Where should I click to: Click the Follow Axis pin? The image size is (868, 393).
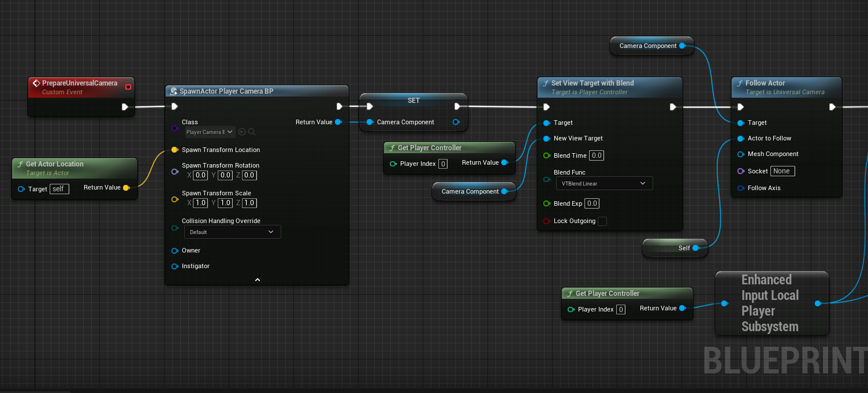(x=740, y=188)
